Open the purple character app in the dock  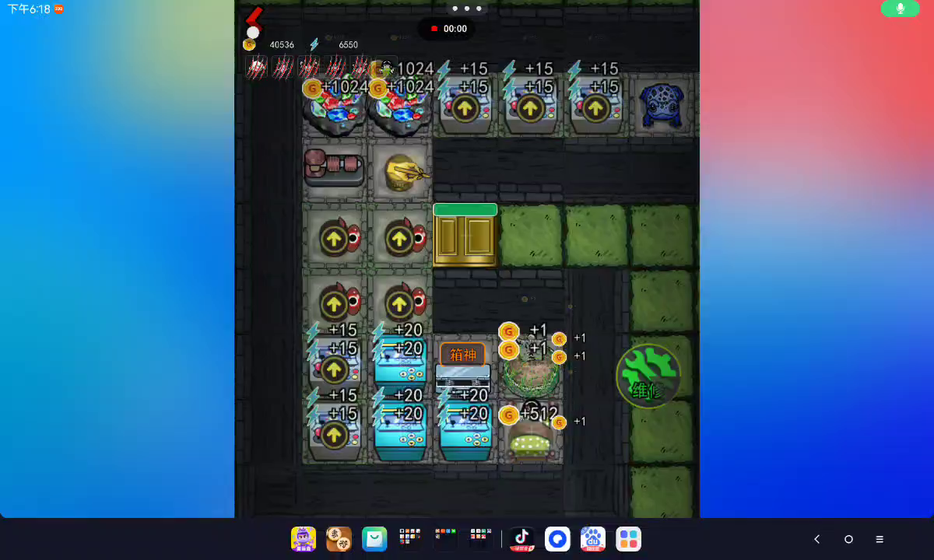304,539
